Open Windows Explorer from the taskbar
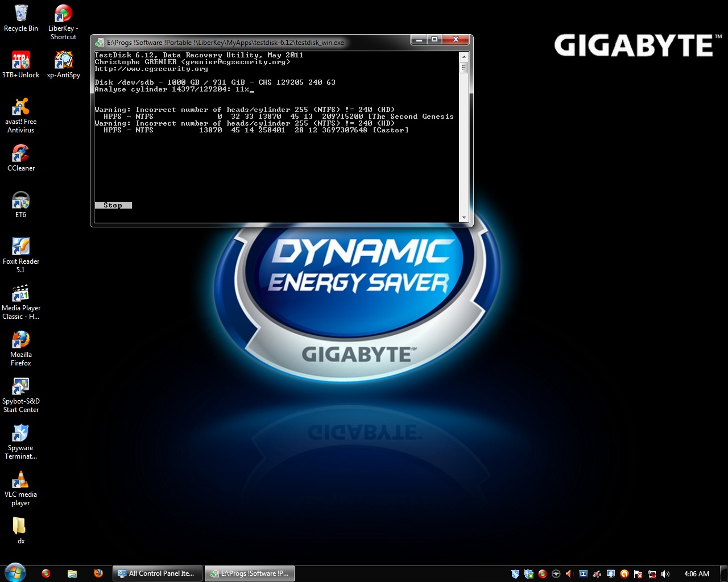 point(72,573)
